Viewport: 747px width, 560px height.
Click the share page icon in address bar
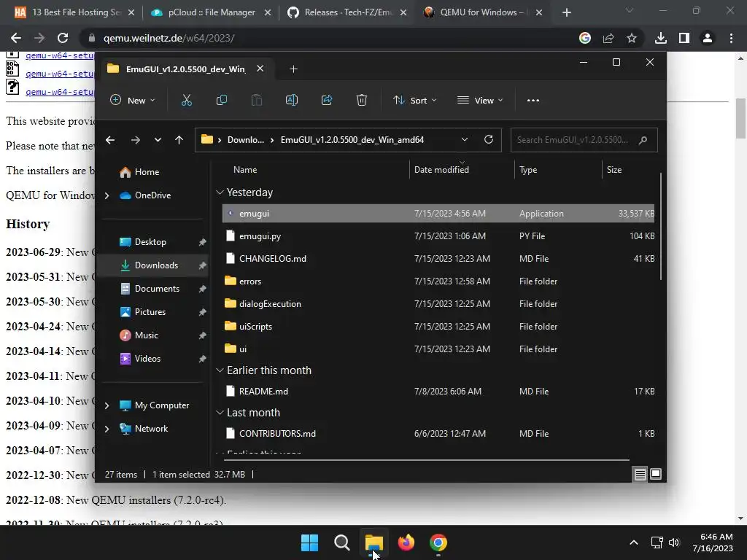point(608,38)
